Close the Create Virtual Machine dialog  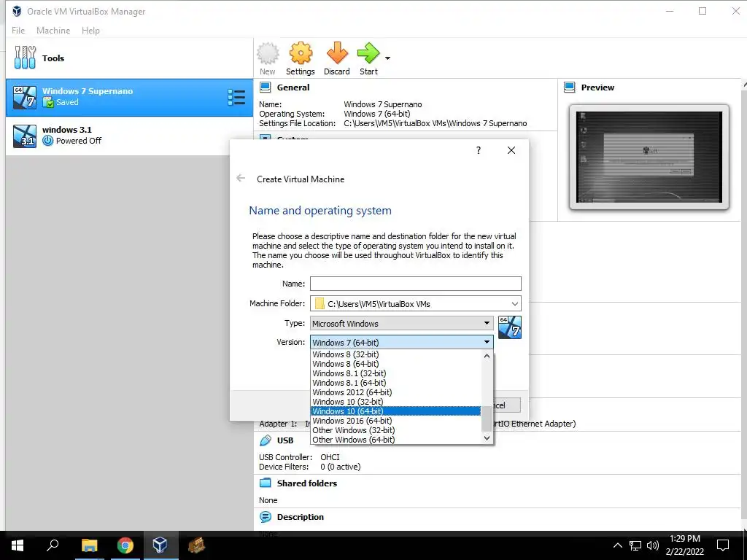point(511,150)
